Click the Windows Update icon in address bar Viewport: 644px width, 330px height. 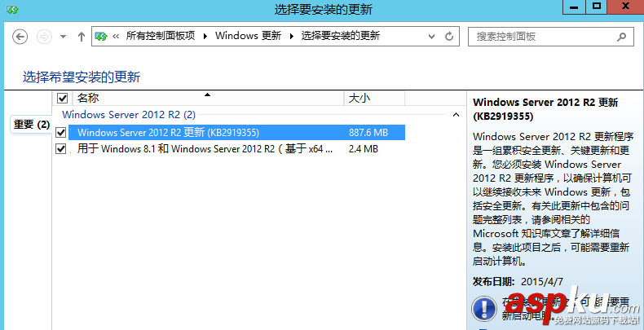[100, 36]
